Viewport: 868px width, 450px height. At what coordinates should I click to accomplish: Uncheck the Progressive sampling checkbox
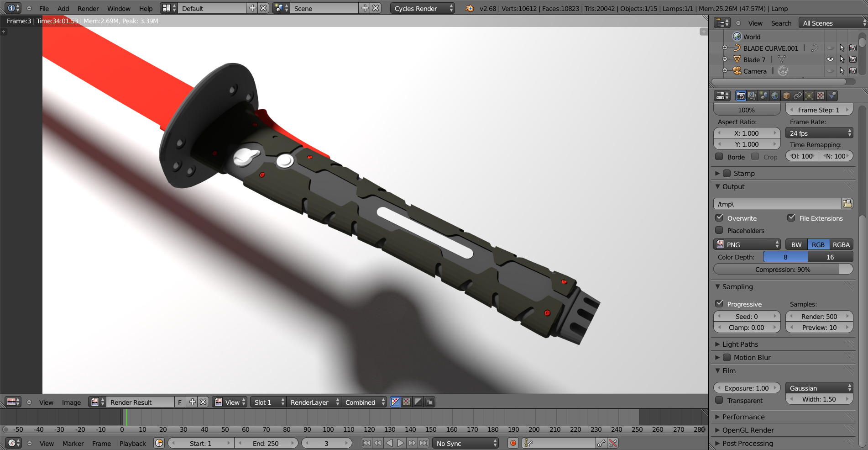pos(720,304)
